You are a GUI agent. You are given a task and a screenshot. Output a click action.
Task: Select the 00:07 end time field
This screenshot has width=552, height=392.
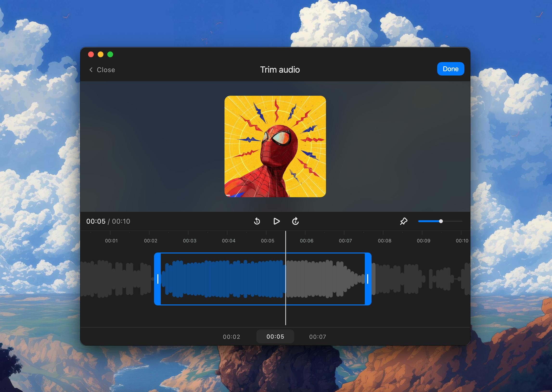tap(318, 336)
